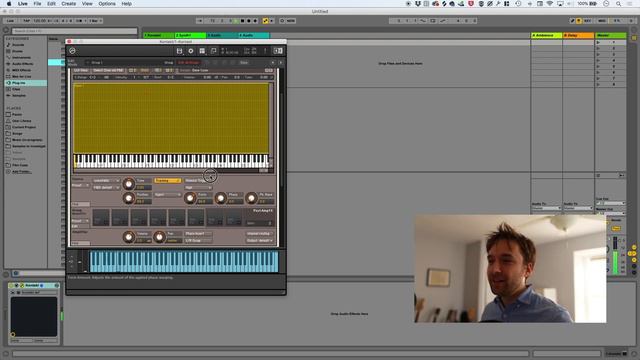This screenshot has height=360, width=640.
Task: Open Kontakt options gear icon
Action: coord(191,51)
